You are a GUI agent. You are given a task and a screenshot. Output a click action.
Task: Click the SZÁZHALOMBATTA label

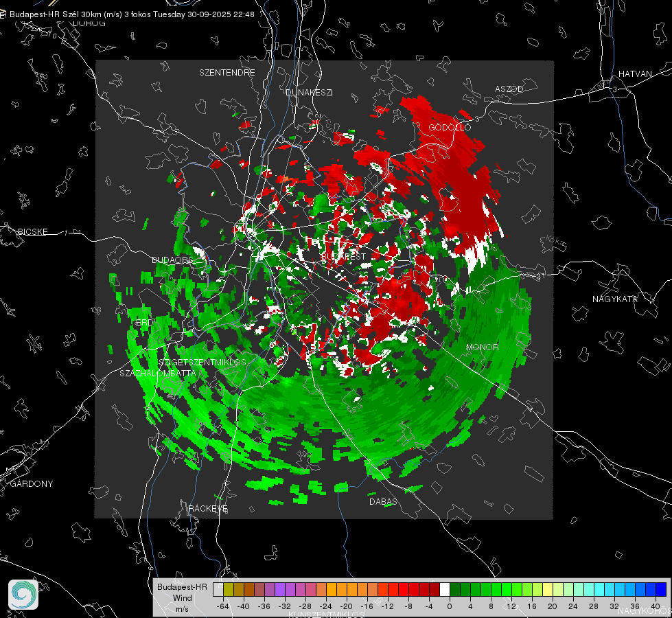(x=158, y=373)
